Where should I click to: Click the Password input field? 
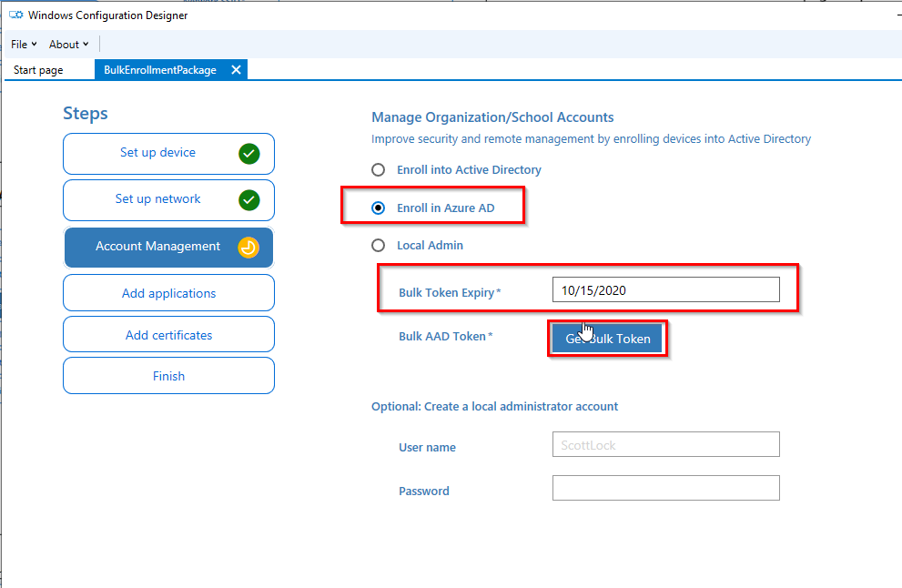[665, 488]
